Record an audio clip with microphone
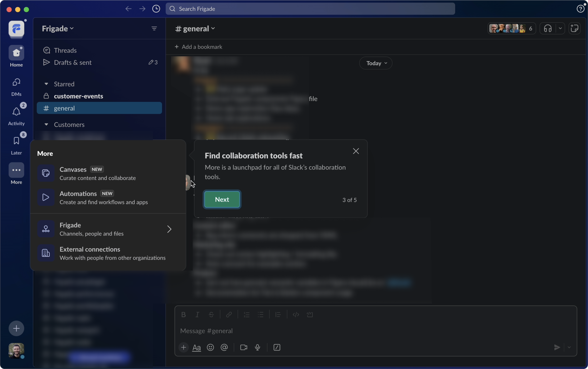The height and width of the screenshot is (369, 588). (258, 347)
